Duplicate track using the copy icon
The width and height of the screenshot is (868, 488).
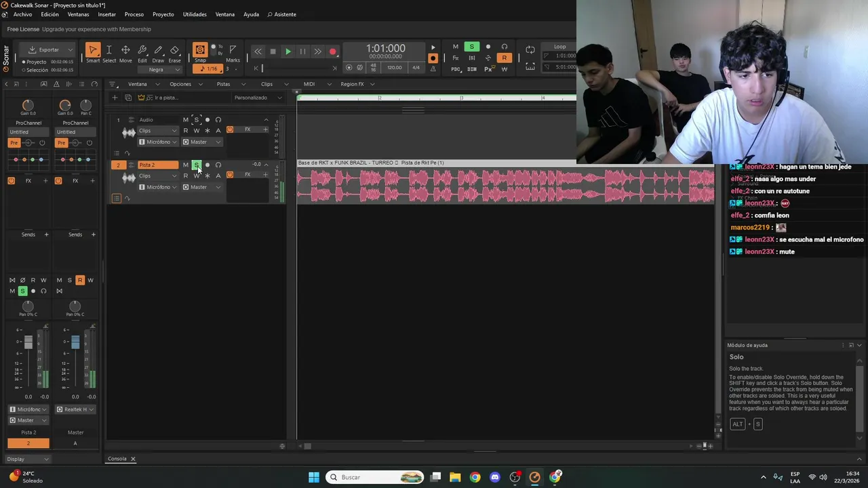tap(128, 98)
